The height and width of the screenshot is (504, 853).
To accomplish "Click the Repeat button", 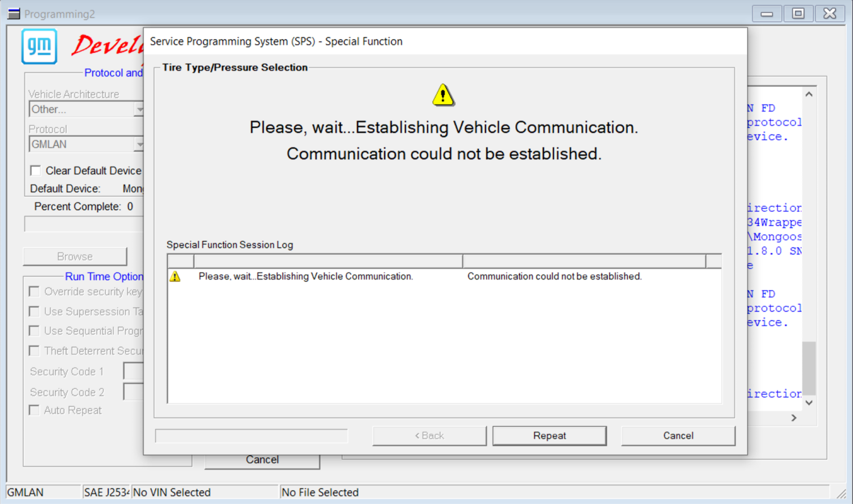I will [549, 436].
